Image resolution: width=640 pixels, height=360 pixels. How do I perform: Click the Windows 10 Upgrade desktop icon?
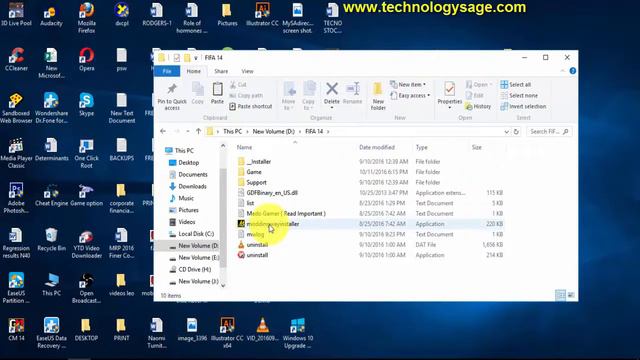tap(298, 333)
